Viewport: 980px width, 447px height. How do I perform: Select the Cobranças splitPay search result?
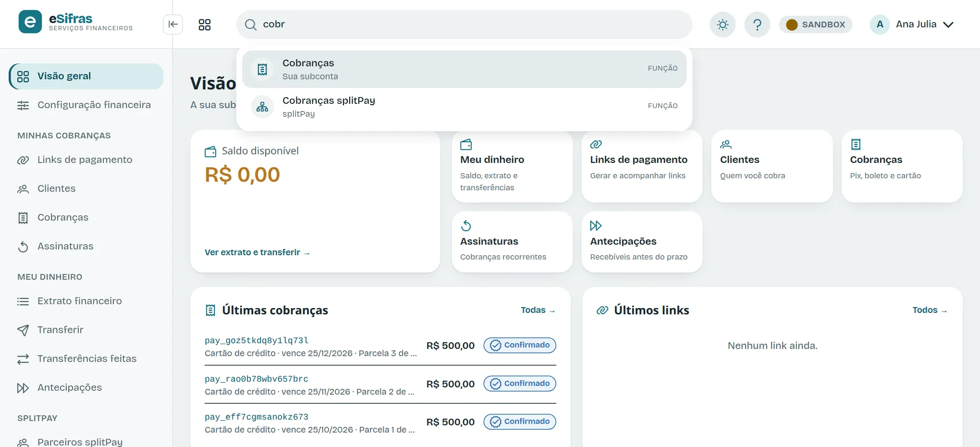[464, 107]
